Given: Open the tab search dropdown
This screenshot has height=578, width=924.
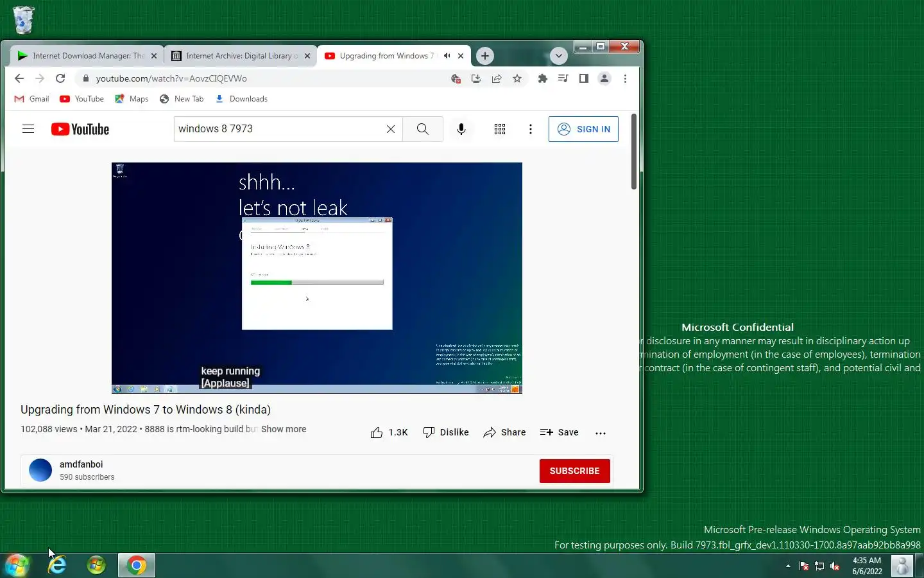Looking at the screenshot, I should tap(559, 56).
